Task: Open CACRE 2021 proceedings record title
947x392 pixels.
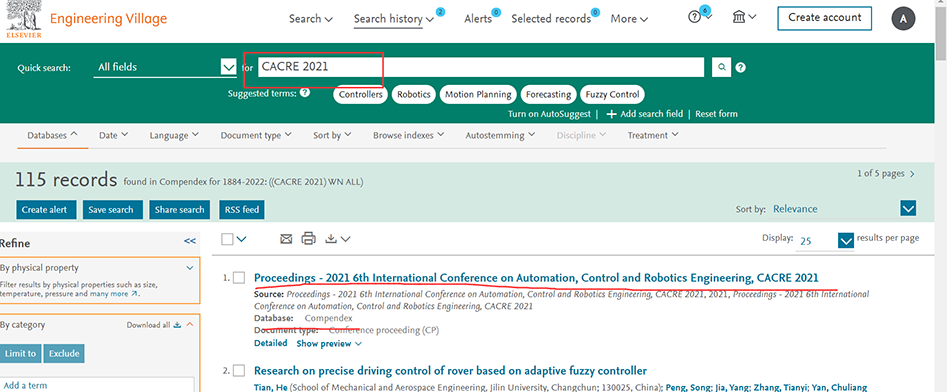Action: 536,278
